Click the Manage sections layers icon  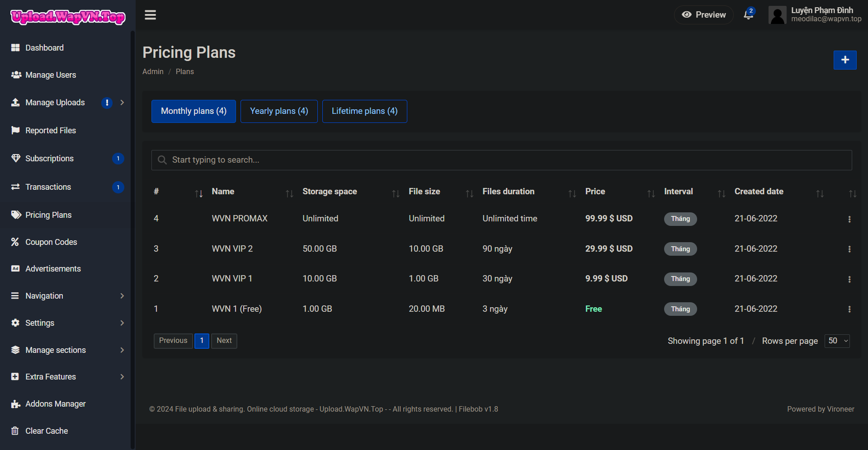coord(15,350)
